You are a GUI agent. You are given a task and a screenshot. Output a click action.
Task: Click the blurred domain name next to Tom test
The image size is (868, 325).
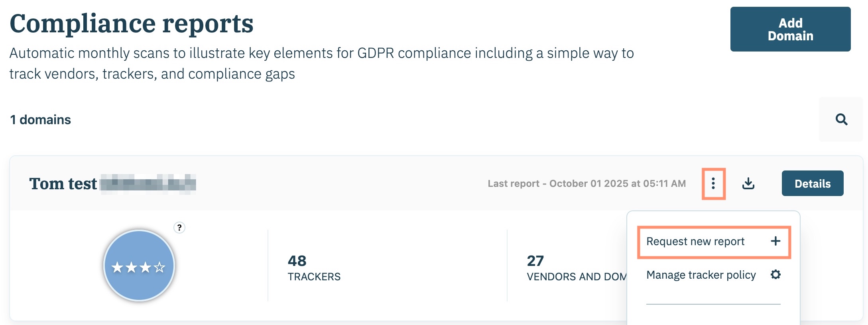(x=148, y=184)
